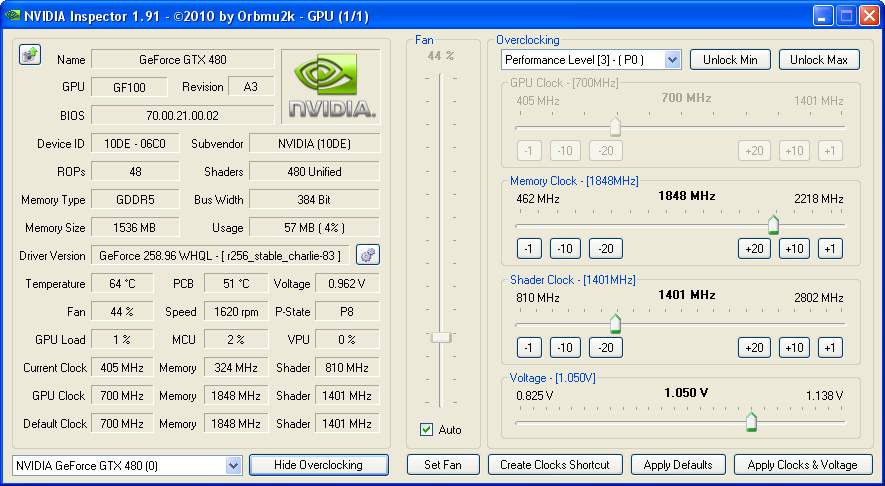Click the upload screenshot icon beside Name
Screen dimensions: 885x486
(30, 55)
